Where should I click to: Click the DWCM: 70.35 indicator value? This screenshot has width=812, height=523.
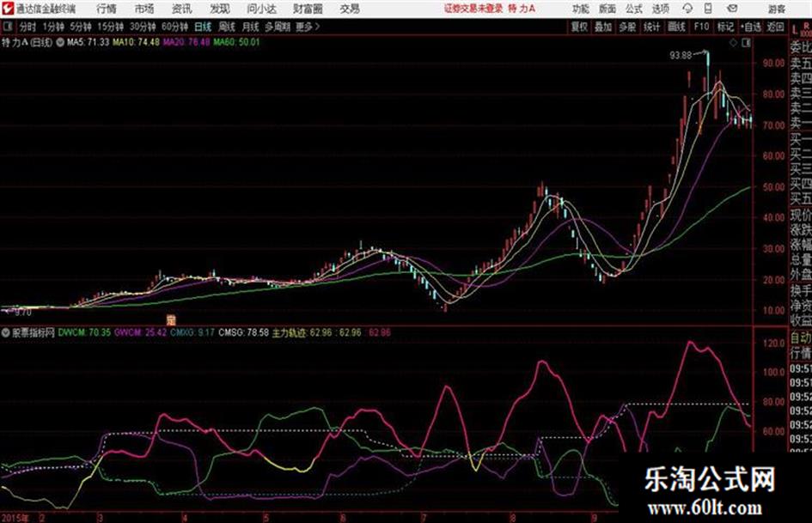click(x=84, y=332)
